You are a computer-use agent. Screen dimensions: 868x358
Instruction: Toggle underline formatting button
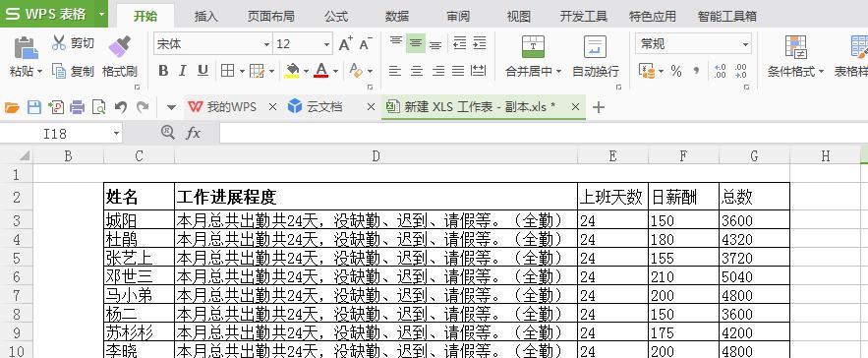[203, 71]
